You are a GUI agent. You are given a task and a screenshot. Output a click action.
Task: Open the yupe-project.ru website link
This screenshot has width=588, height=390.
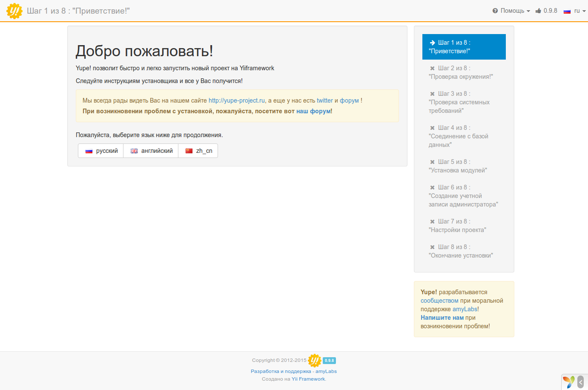pyautogui.click(x=237, y=100)
